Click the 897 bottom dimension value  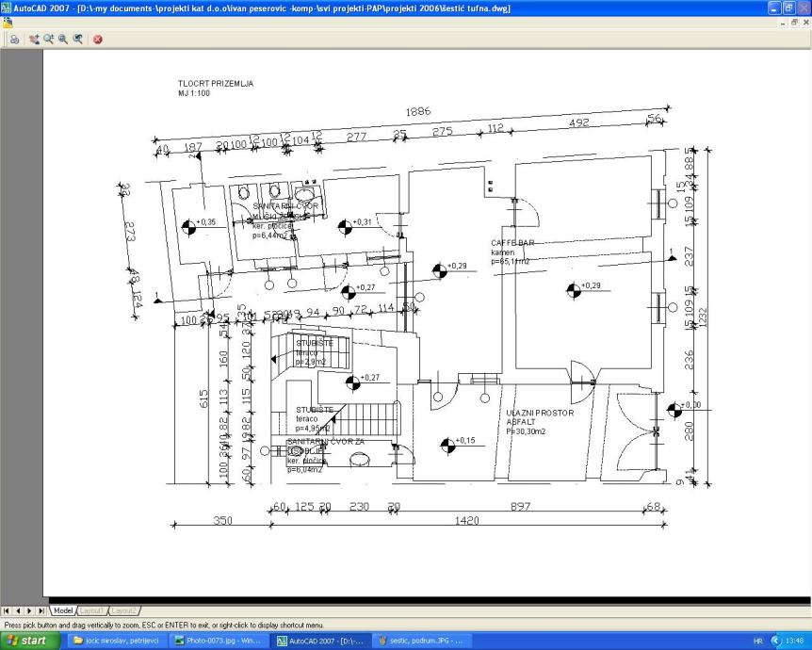click(520, 507)
